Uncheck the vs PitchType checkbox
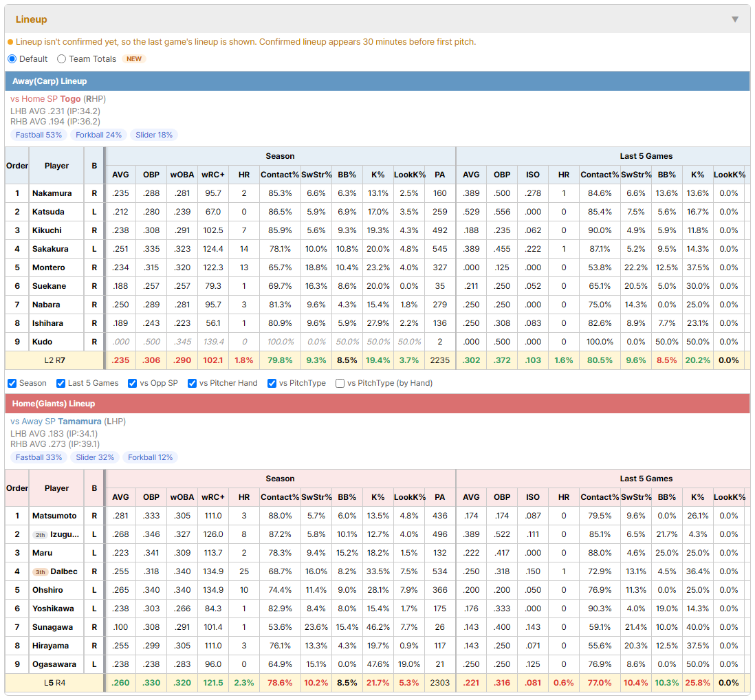 (x=272, y=383)
